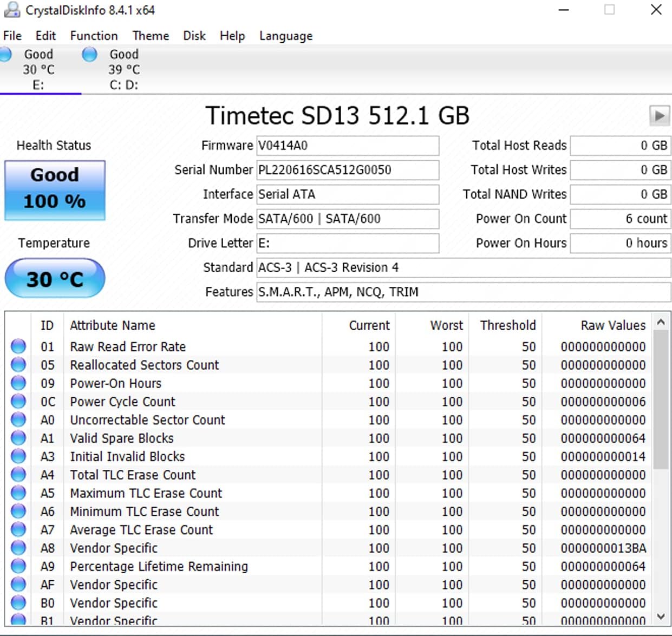Open the File menu

click(x=12, y=36)
